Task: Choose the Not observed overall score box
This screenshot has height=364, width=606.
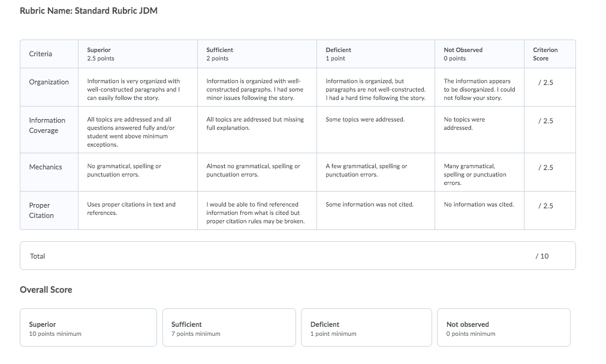Action: (x=504, y=327)
